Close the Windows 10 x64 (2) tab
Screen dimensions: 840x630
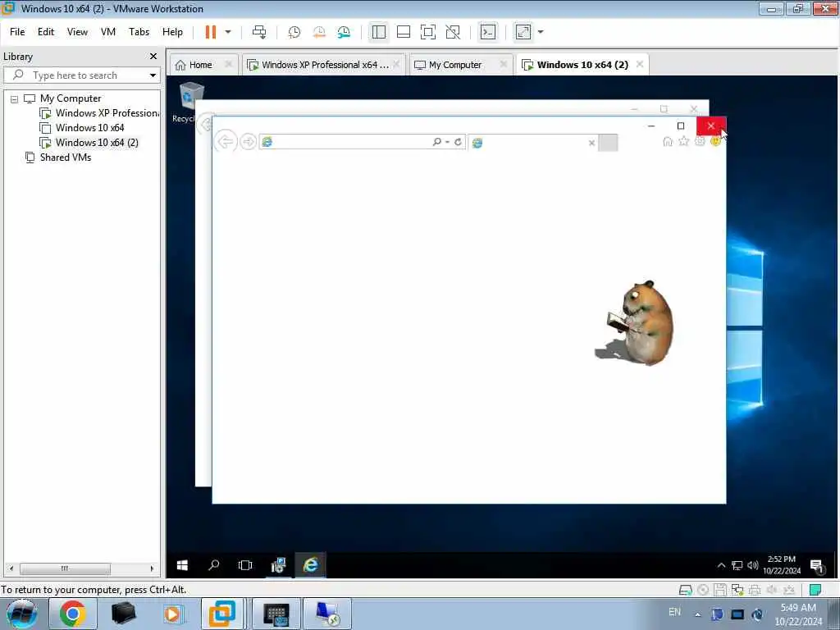[640, 64]
